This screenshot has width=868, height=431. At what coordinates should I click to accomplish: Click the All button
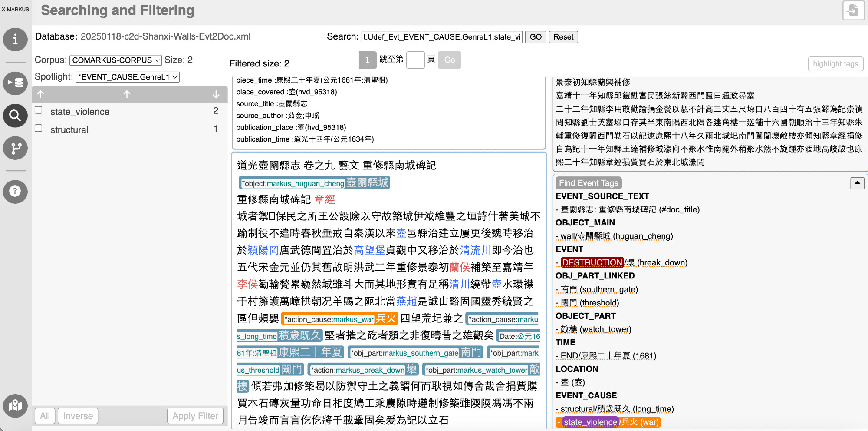45,416
